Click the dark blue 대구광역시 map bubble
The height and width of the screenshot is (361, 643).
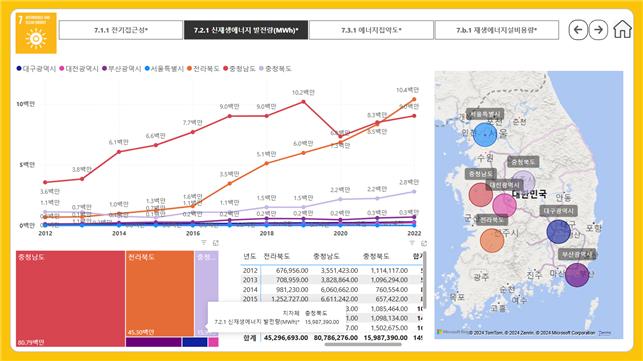point(559,231)
